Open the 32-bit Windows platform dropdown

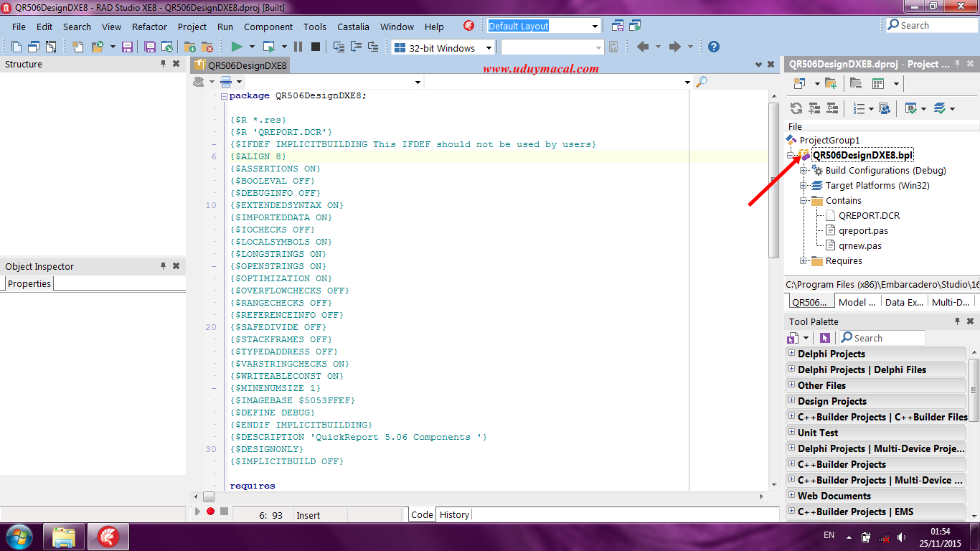(x=489, y=48)
